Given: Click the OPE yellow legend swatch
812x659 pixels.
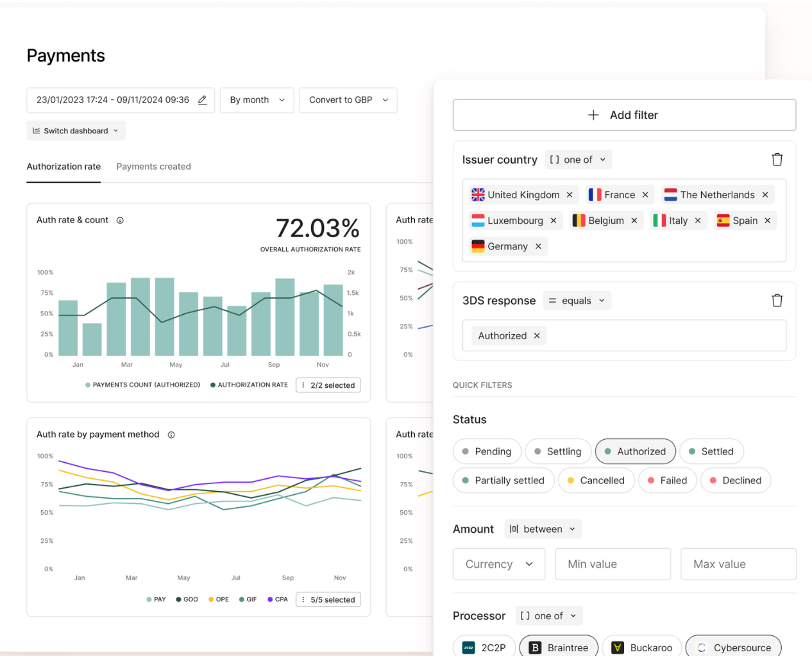Looking at the screenshot, I should click(x=211, y=600).
